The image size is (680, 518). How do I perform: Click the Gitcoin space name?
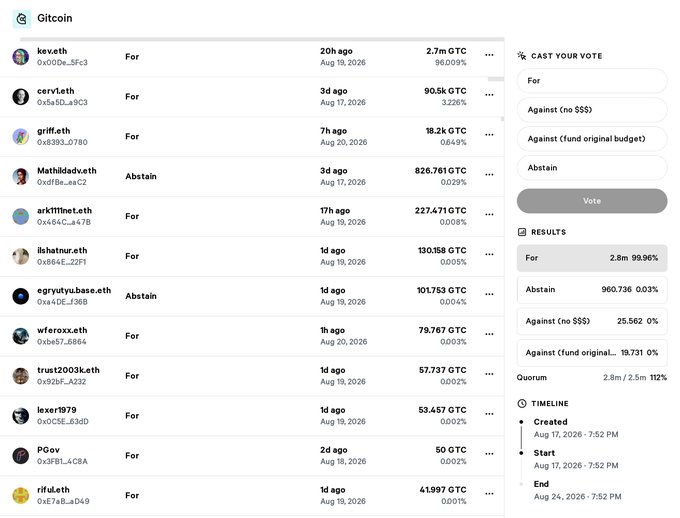[55, 18]
